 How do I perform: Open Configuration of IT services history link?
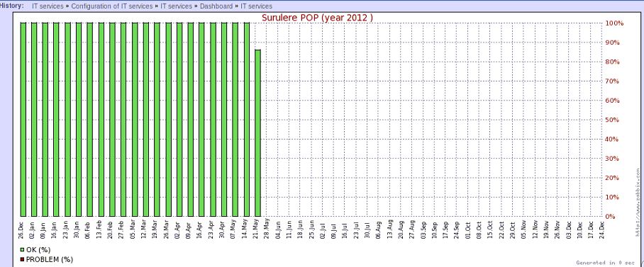pyautogui.click(x=112, y=6)
